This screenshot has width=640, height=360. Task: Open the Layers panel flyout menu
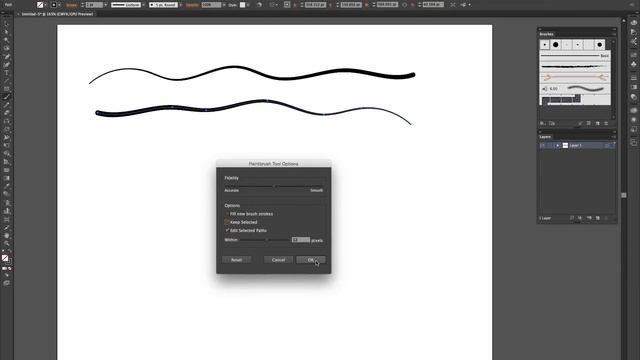point(613,137)
